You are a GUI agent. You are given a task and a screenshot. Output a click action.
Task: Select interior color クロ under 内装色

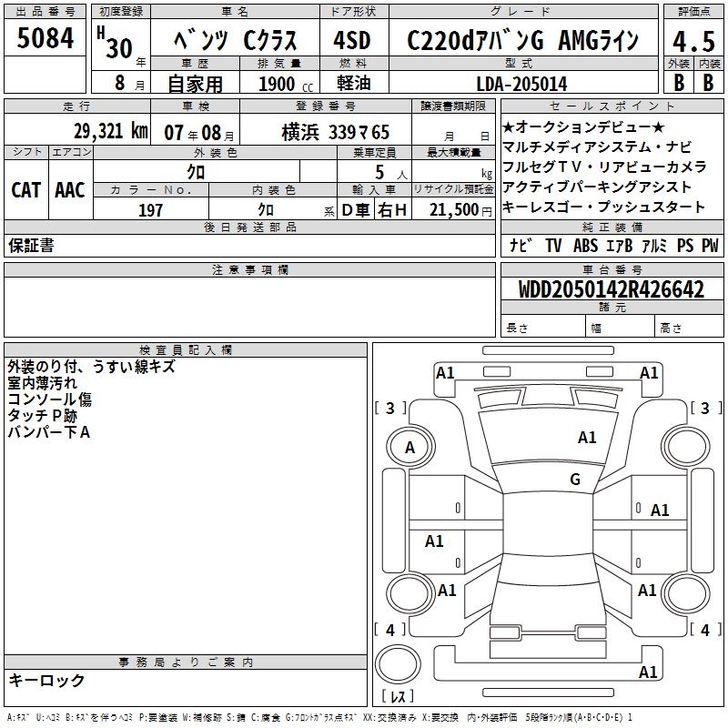click(x=266, y=210)
